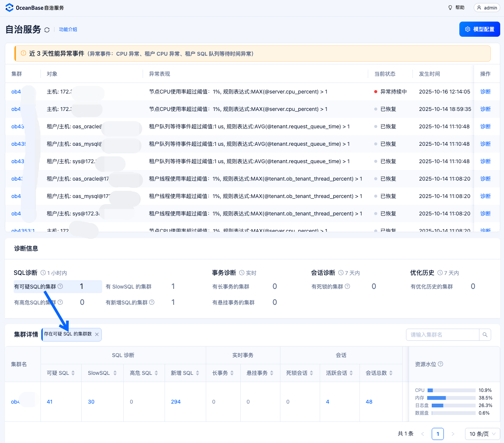The height and width of the screenshot is (443, 504).
Task: Click the refresh icon beside 自治服务 title
Action: [x=47, y=30]
